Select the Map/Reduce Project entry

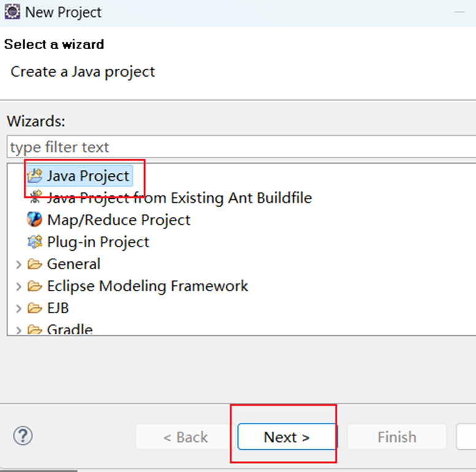point(119,220)
